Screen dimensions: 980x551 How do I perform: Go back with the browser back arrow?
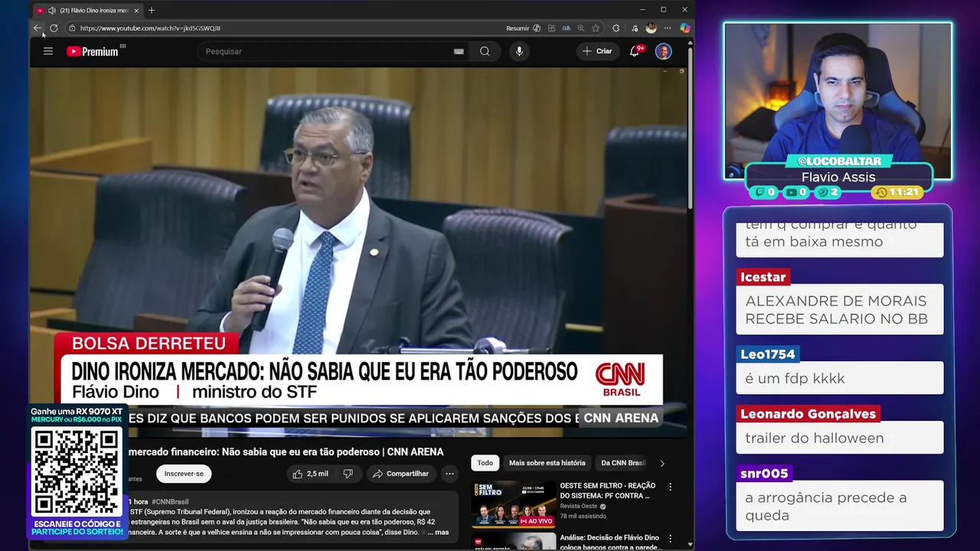click(37, 28)
